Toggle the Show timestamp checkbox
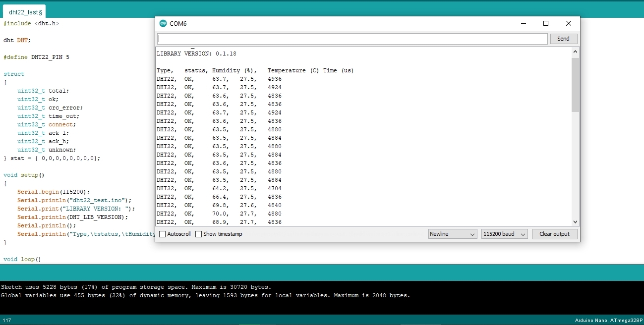Image resolution: width=644 pixels, height=325 pixels. coord(199,234)
